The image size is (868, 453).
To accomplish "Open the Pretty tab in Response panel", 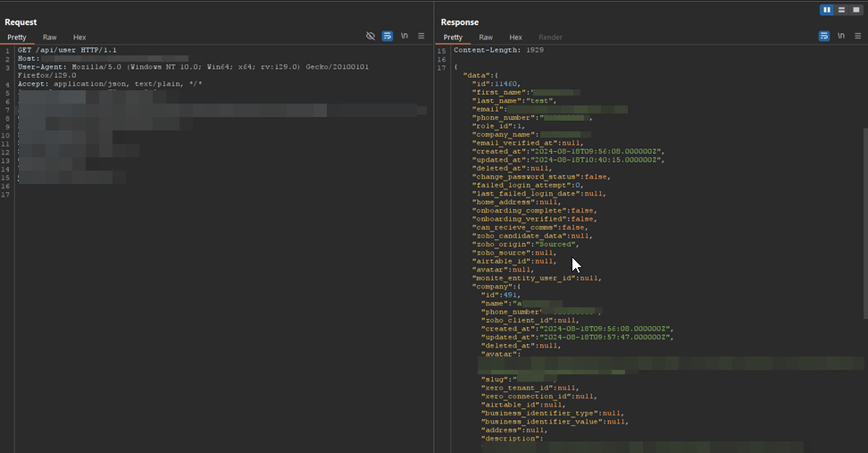I will pos(453,38).
